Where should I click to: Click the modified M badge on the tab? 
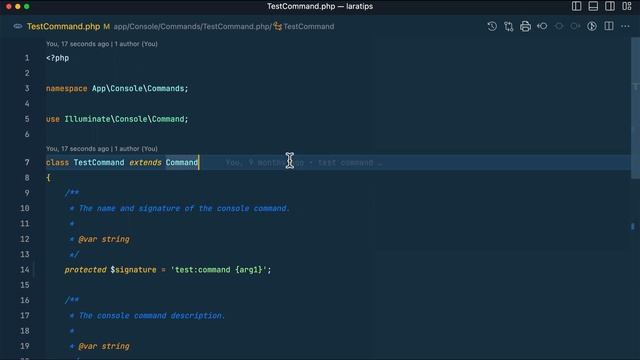click(x=107, y=27)
